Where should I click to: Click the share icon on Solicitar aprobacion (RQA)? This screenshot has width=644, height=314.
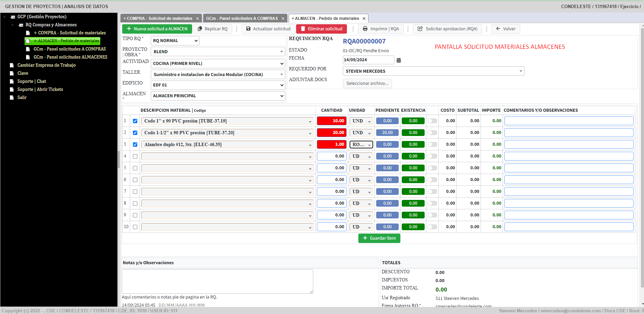pyautogui.click(x=420, y=29)
